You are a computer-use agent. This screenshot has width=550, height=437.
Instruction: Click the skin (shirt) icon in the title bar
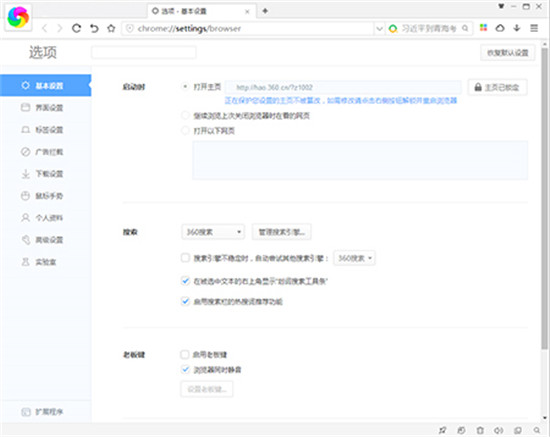[x=501, y=6]
